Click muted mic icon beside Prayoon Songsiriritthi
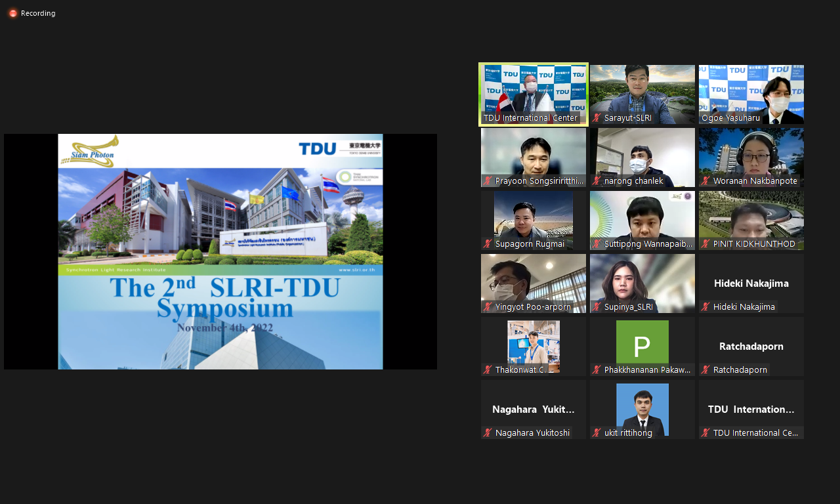 click(x=488, y=181)
